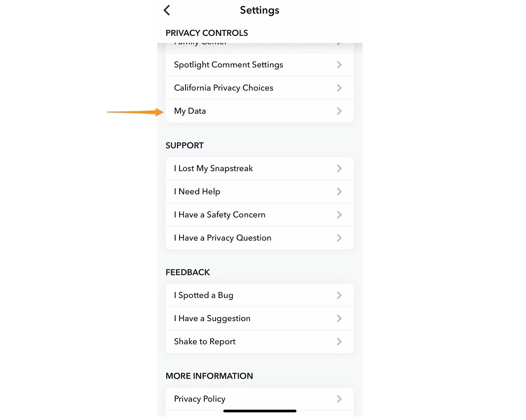The image size is (526, 420).
Task: Tap I Have a Privacy Question
Action: (222, 238)
